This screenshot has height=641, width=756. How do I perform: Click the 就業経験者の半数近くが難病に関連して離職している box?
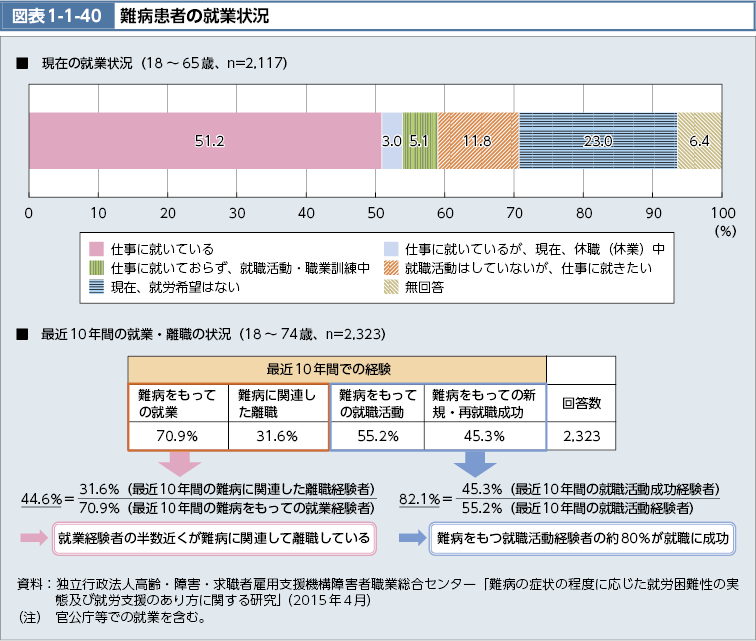(x=215, y=538)
